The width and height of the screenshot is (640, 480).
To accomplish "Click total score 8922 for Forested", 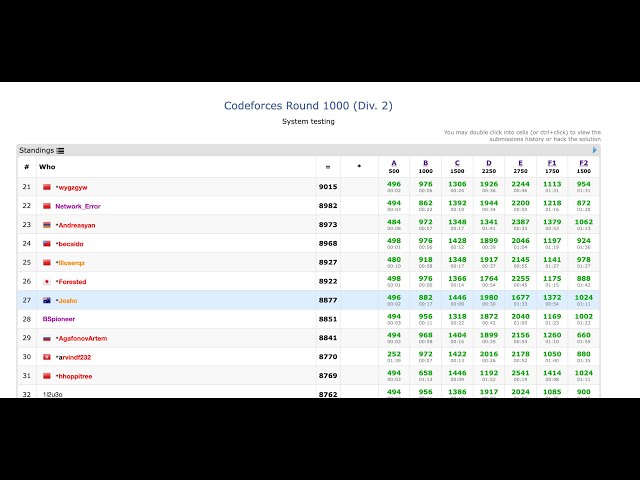I will tap(328, 281).
